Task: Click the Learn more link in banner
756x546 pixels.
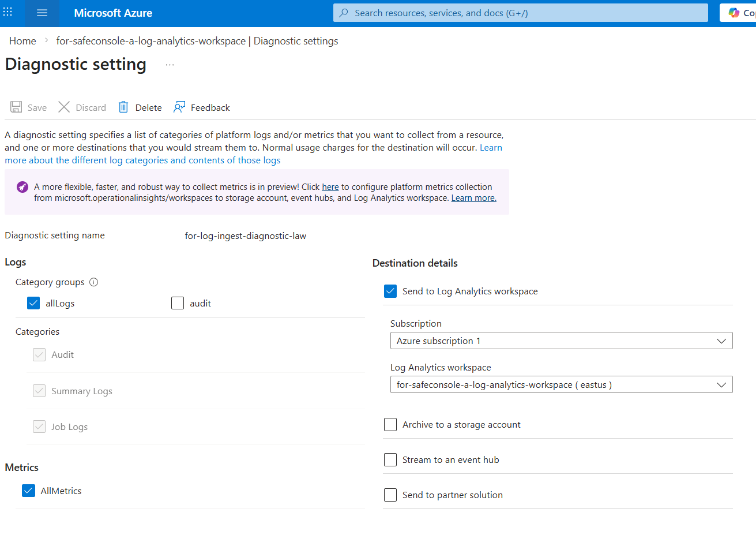Action: coord(473,198)
